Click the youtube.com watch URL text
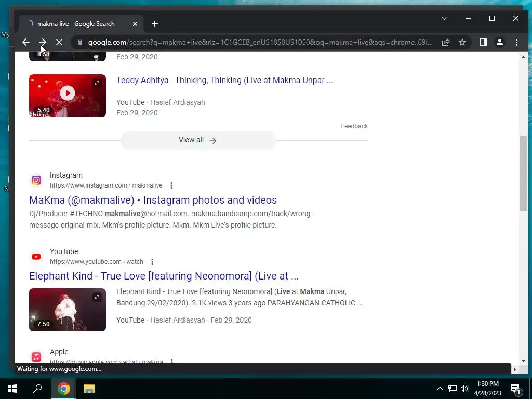The image size is (532, 399). pyautogui.click(x=96, y=262)
